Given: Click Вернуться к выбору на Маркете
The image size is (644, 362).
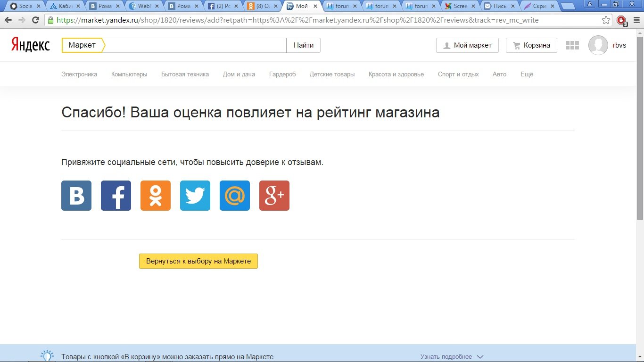Looking at the screenshot, I should click(x=198, y=261).
